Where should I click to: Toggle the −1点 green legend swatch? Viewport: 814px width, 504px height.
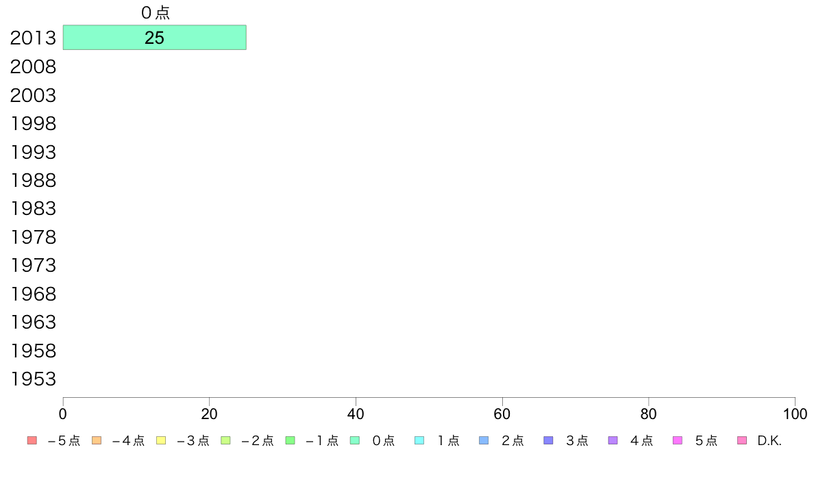[291, 441]
